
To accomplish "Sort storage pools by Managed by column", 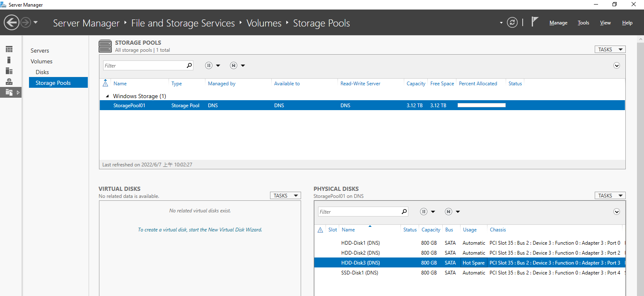I will click(222, 84).
